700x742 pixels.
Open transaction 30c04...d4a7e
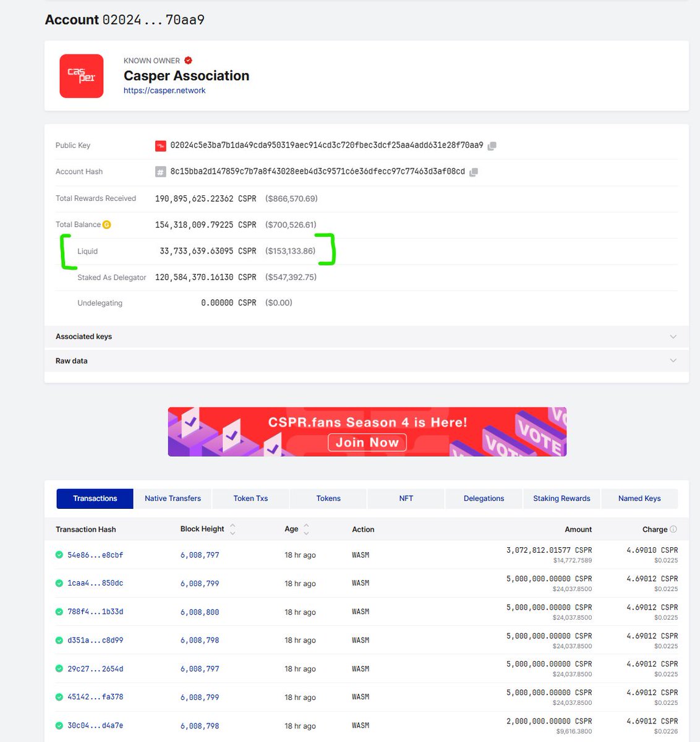(x=95, y=725)
